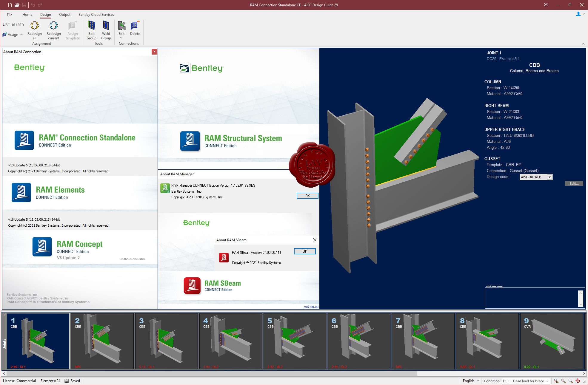Click the zoom in magnifier icon
This screenshot has height=385, width=588.
[x=563, y=381]
